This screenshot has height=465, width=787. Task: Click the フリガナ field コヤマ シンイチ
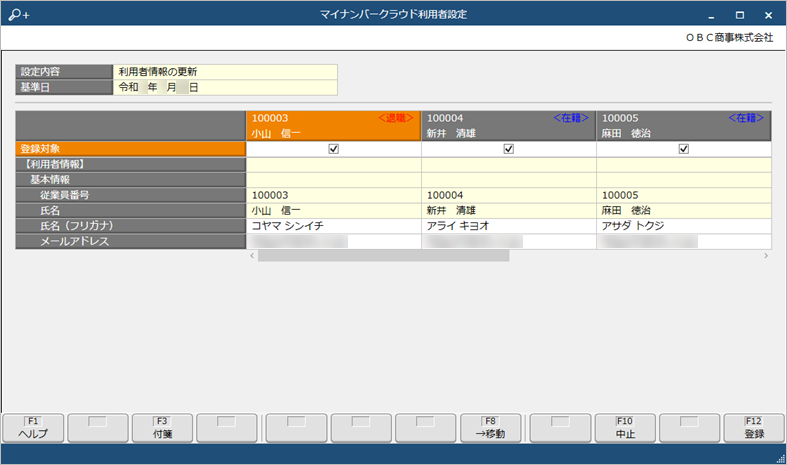[334, 226]
